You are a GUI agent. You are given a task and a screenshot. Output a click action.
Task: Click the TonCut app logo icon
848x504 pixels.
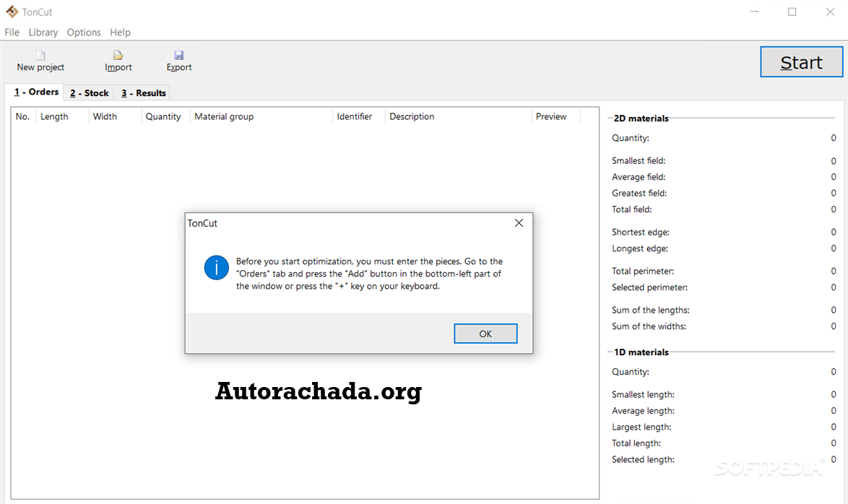click(x=12, y=12)
